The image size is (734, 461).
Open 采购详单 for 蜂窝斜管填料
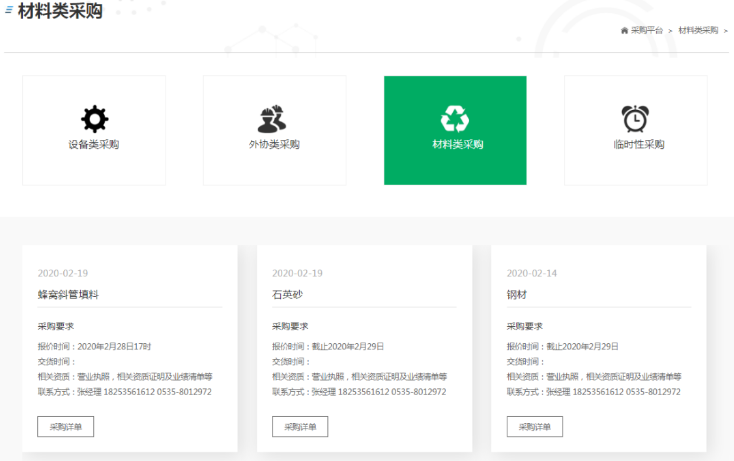[x=66, y=427]
